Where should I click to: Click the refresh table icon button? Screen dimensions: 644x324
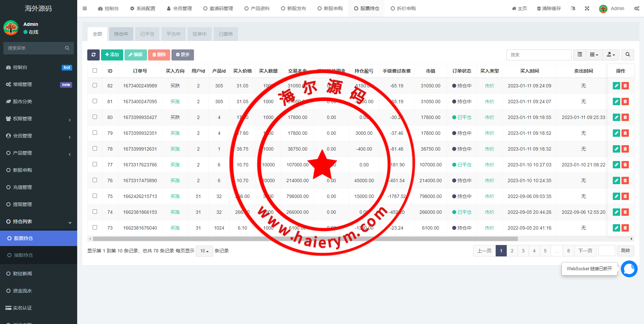tap(93, 55)
